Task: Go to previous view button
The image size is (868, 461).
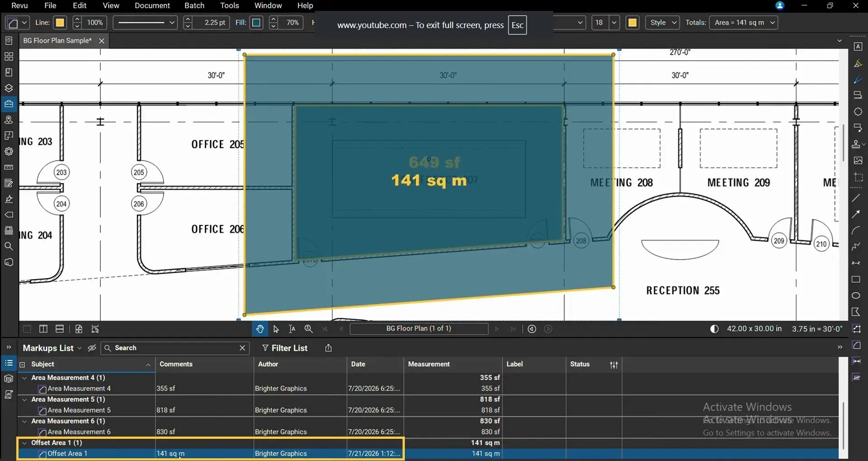Action: click(532, 329)
